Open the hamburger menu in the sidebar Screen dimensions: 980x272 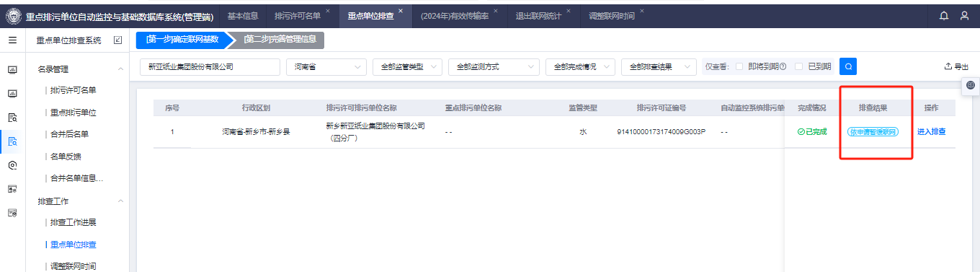[12, 40]
